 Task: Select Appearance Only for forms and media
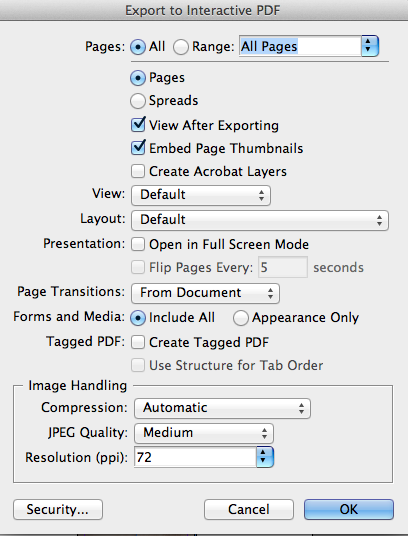(241, 318)
